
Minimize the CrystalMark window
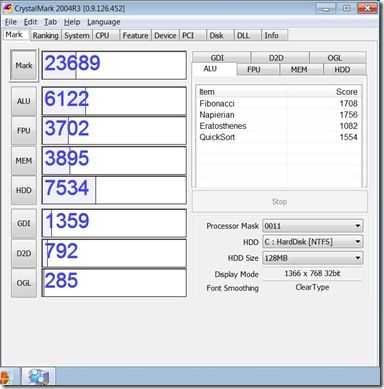(326, 8)
